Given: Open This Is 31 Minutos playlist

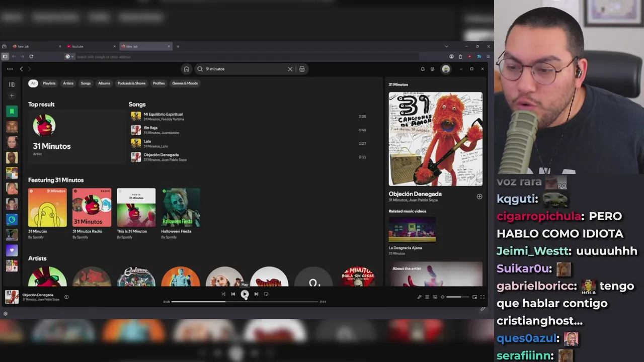Looking at the screenshot, I should [x=136, y=214].
